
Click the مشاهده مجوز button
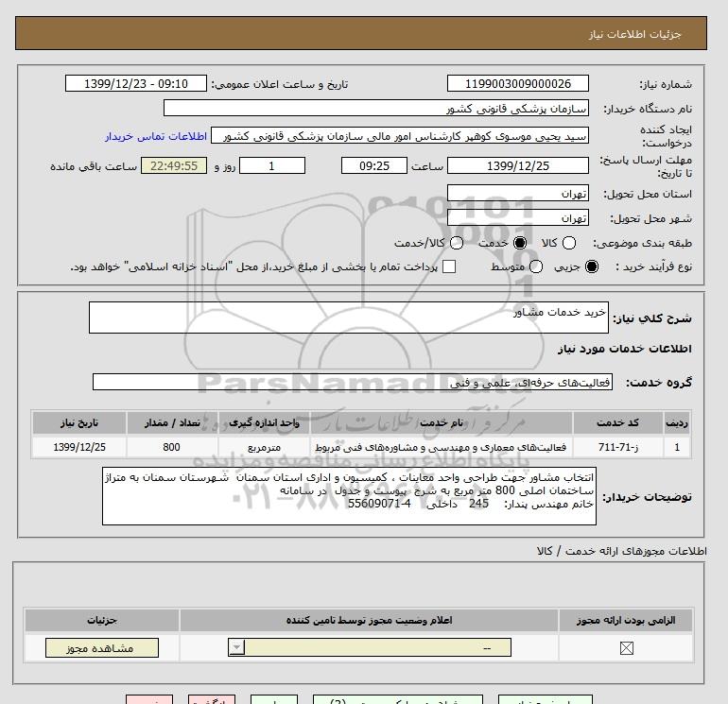(x=102, y=648)
